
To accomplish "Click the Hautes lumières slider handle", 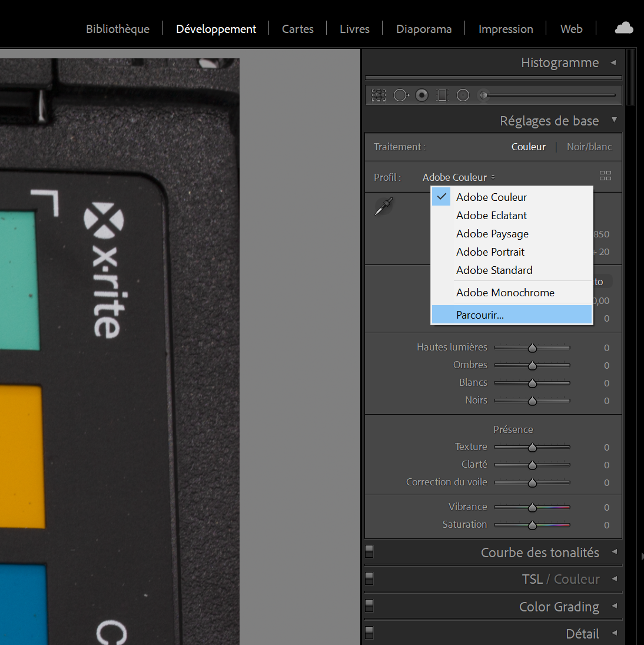I will pyautogui.click(x=532, y=348).
